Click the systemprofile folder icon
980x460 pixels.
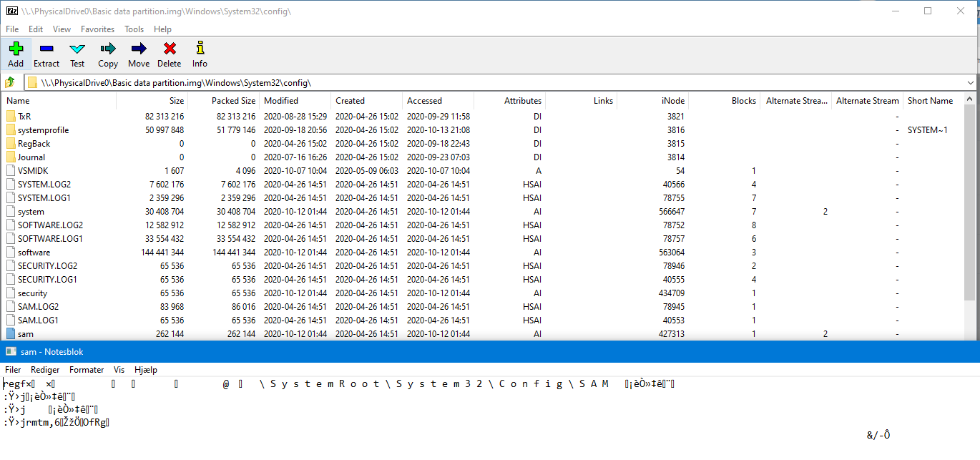click(x=11, y=129)
